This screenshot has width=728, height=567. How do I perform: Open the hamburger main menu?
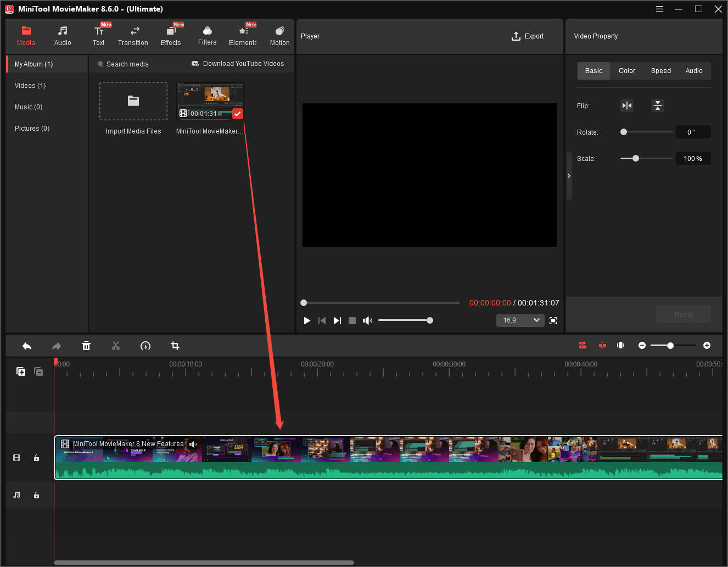click(659, 9)
